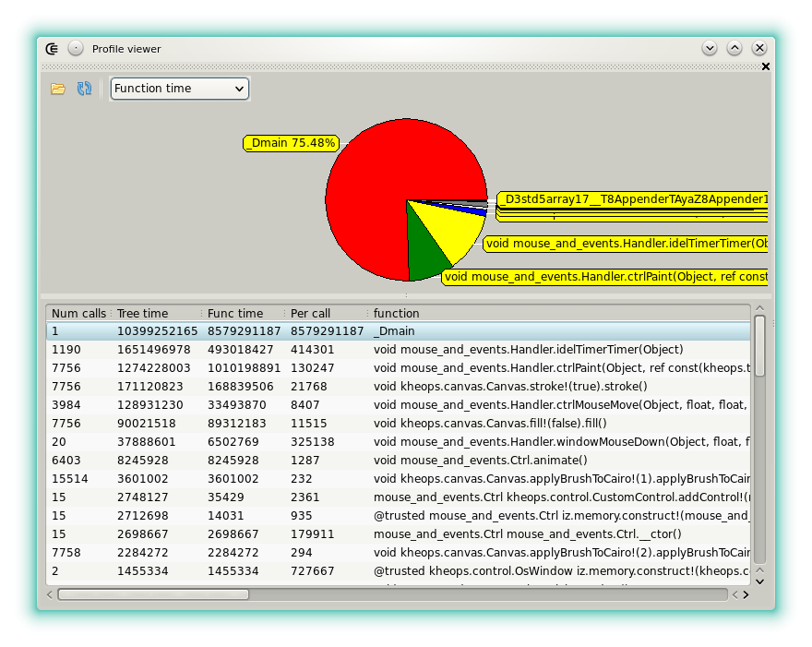812x647 pixels.
Task: Click the function column header
Action: [397, 313]
